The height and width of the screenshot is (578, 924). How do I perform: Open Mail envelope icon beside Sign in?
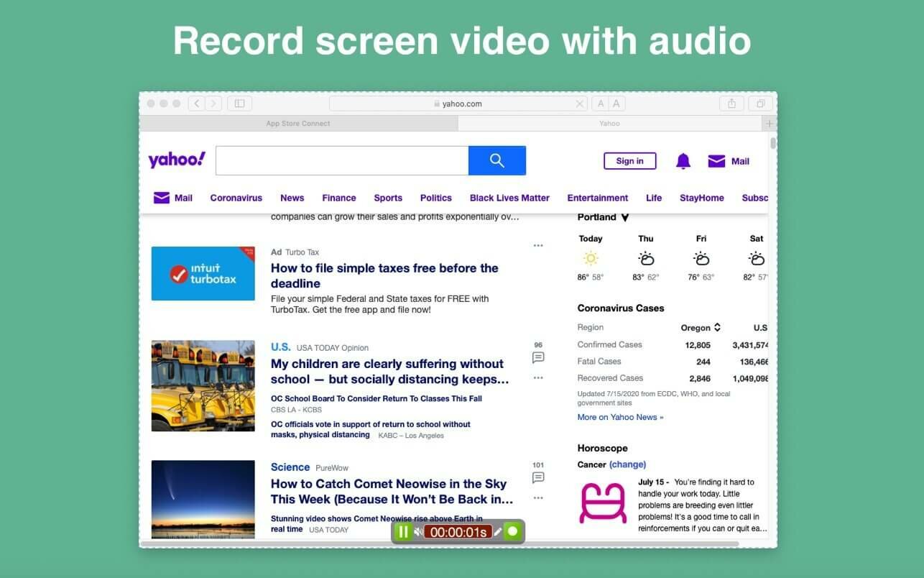(716, 161)
